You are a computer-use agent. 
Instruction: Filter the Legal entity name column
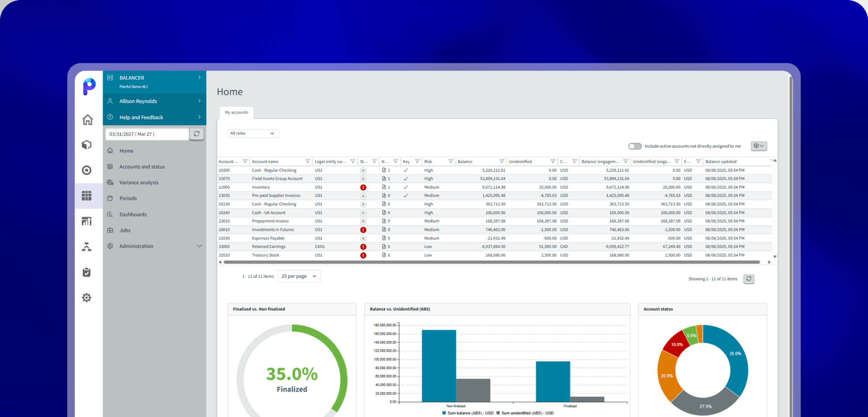pos(353,161)
